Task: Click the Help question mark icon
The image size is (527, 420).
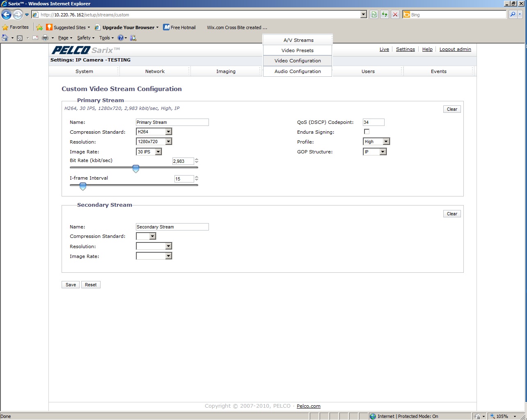Action: coord(121,38)
